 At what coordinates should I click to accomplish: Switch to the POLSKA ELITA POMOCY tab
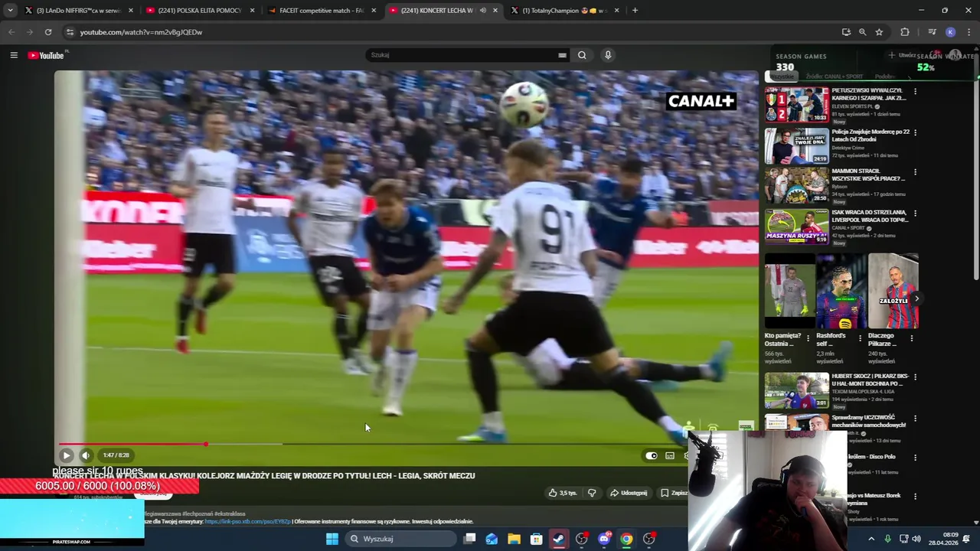click(201, 11)
